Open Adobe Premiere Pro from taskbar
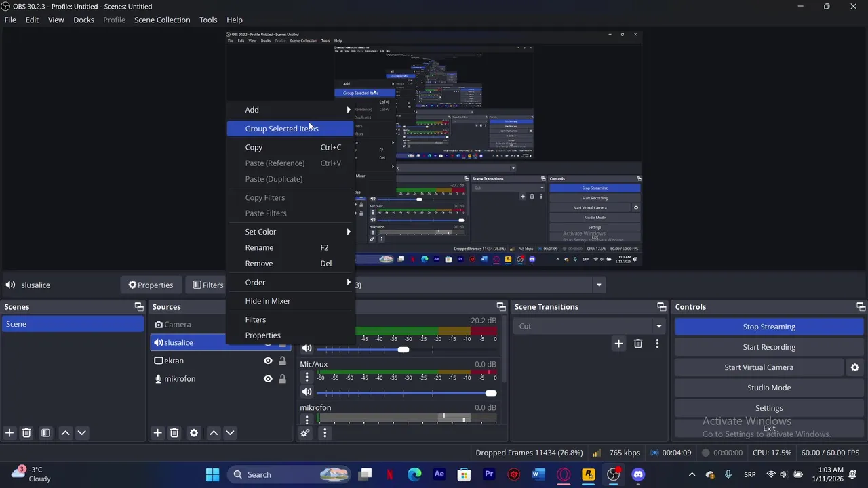Screen dimensions: 868x488 pos(489,474)
